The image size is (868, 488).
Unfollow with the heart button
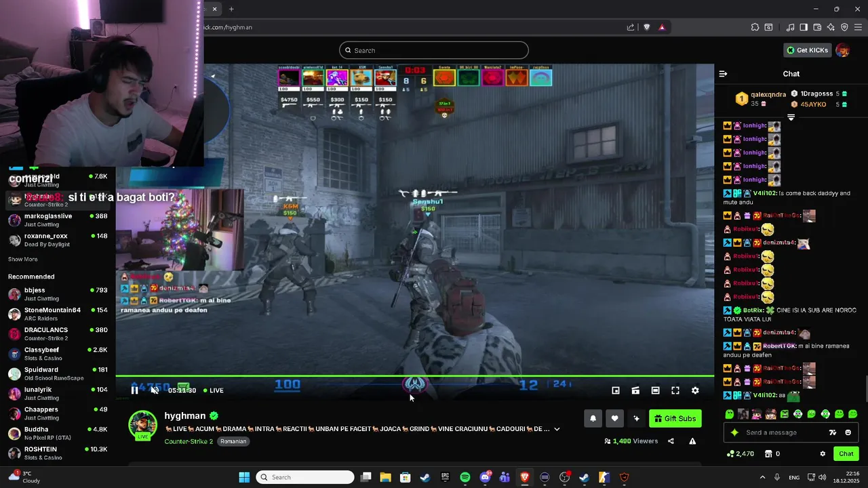(614, 418)
